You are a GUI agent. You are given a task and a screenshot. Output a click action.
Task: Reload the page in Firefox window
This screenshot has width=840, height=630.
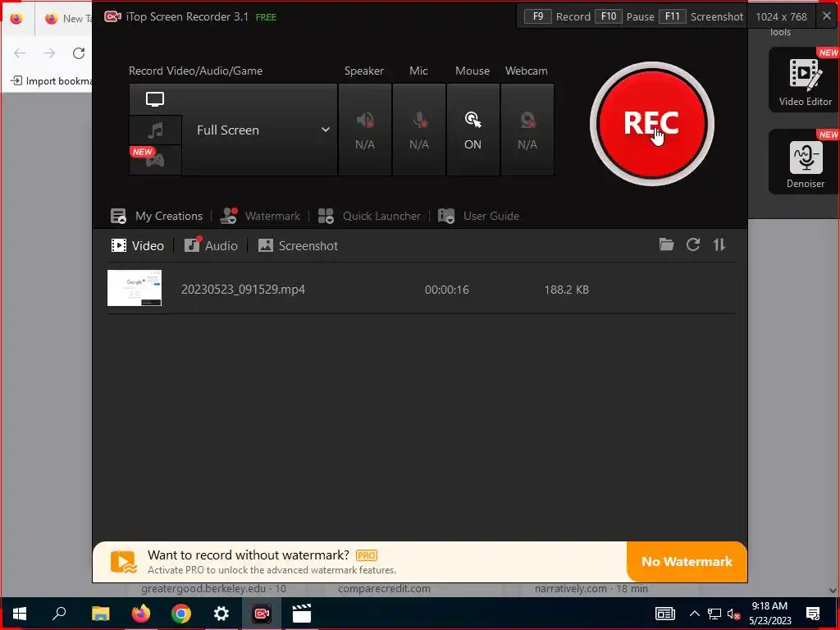[x=79, y=53]
